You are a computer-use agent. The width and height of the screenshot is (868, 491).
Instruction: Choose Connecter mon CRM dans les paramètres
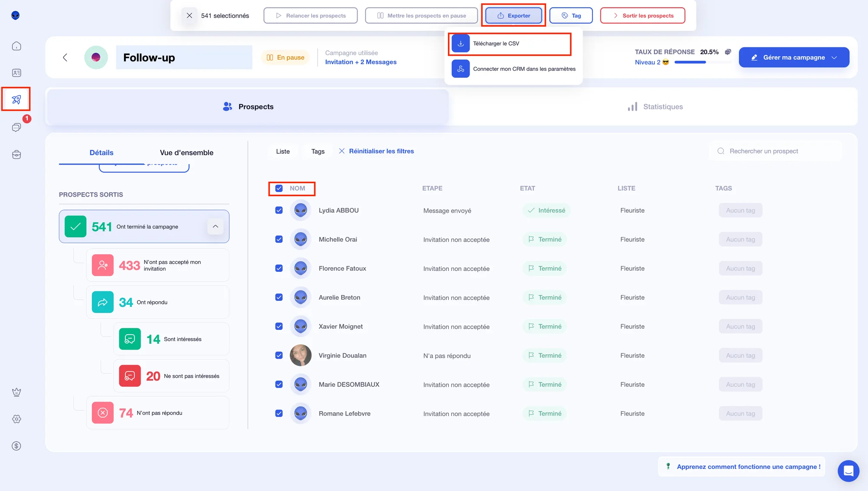tap(513, 69)
